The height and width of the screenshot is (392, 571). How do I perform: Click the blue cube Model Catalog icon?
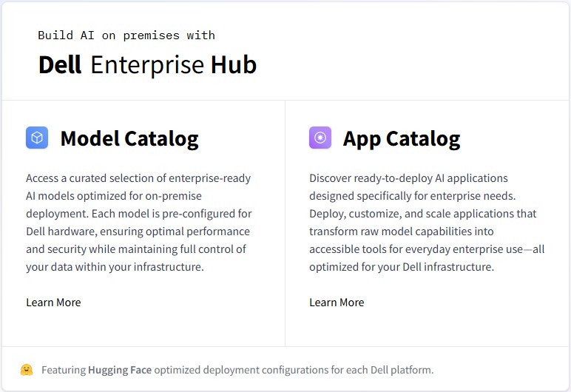(x=37, y=138)
